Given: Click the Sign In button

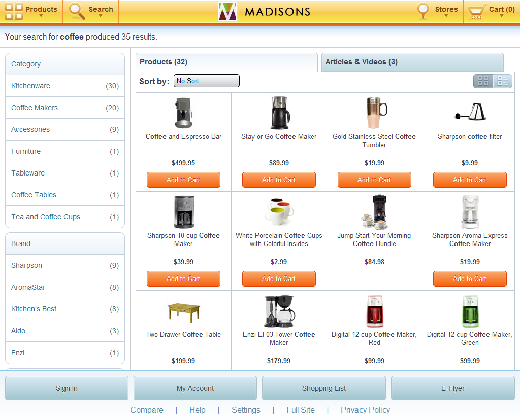Looking at the screenshot, I should [x=66, y=388].
